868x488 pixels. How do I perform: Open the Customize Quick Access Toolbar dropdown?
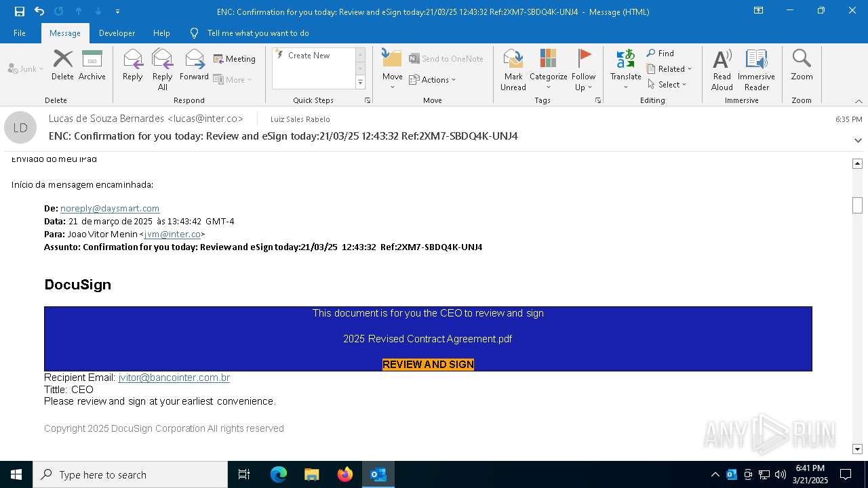117,12
